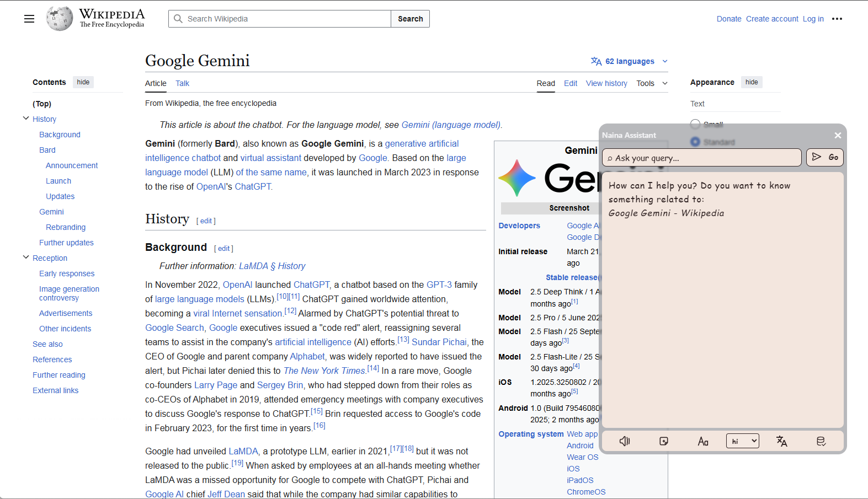Open the ChromeOS infobox link

[x=586, y=492]
